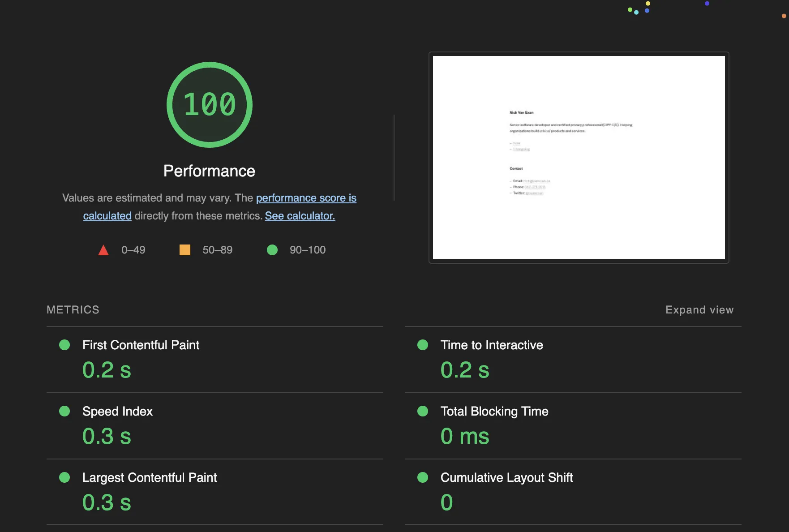
Task: Click green status dot beside Largest Contentful Paint
Action: tap(64, 477)
